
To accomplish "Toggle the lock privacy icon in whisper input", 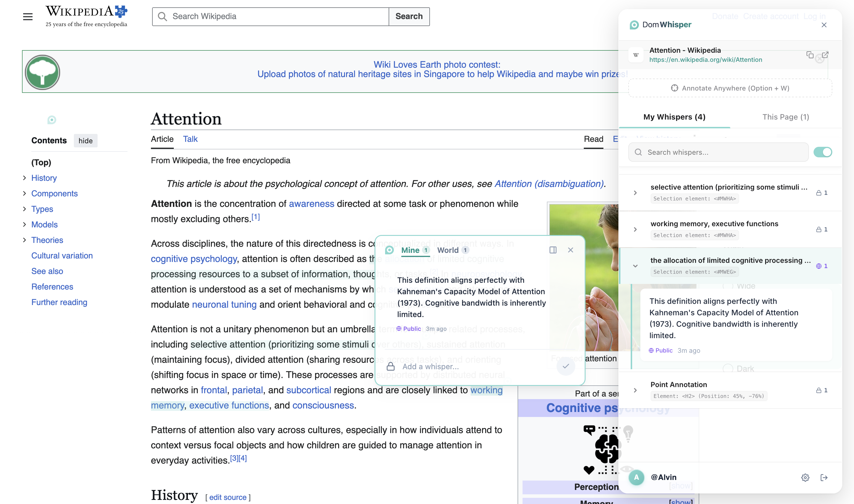I will 390,367.
